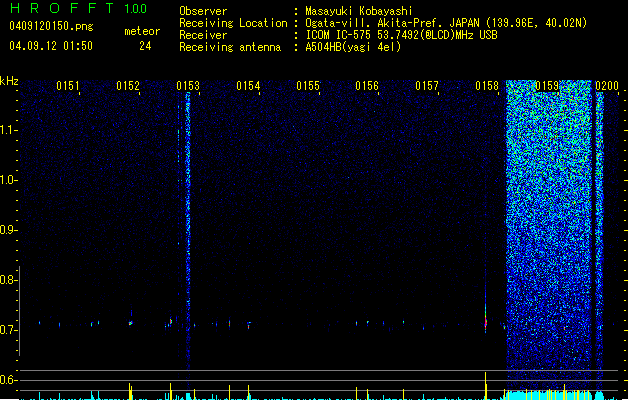Click the kHz axis unit label
629x400 pixels.
[x=9, y=81]
